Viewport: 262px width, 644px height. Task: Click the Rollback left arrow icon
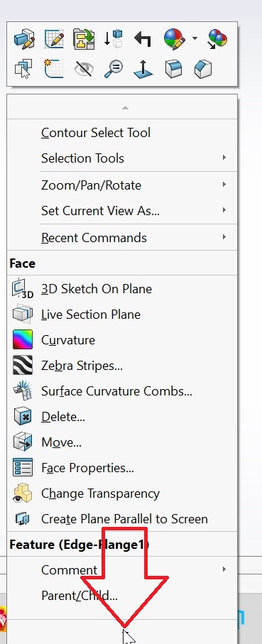143,40
